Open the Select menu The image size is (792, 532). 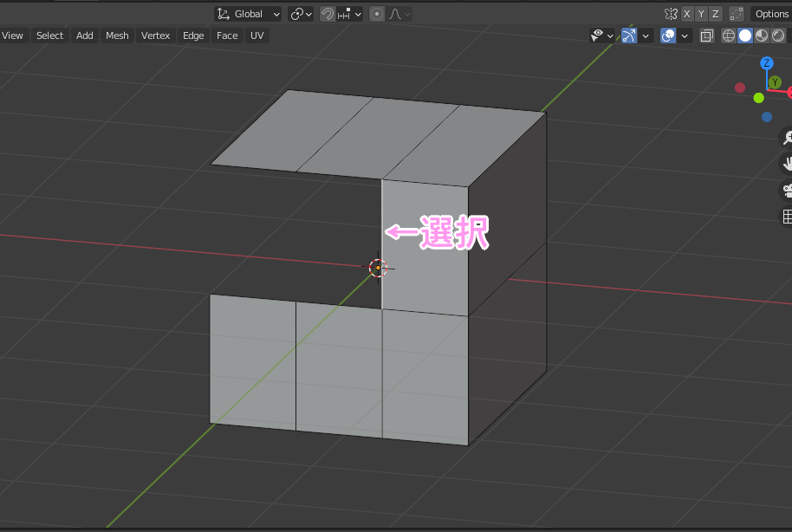coord(49,36)
